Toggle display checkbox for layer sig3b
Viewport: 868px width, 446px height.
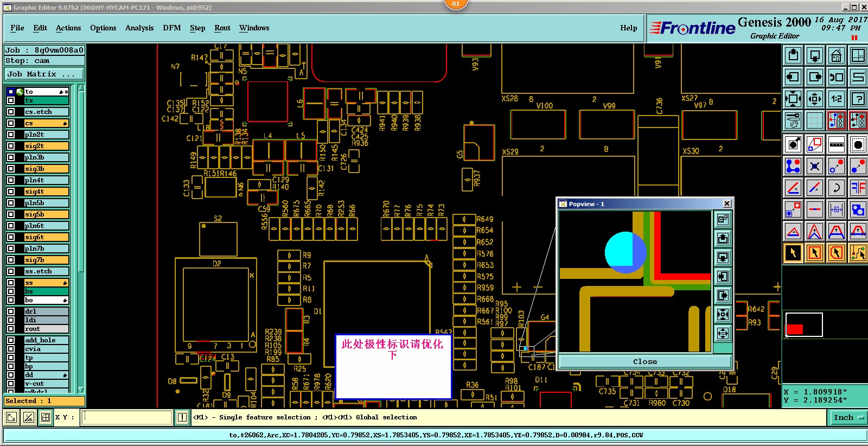click(11, 169)
